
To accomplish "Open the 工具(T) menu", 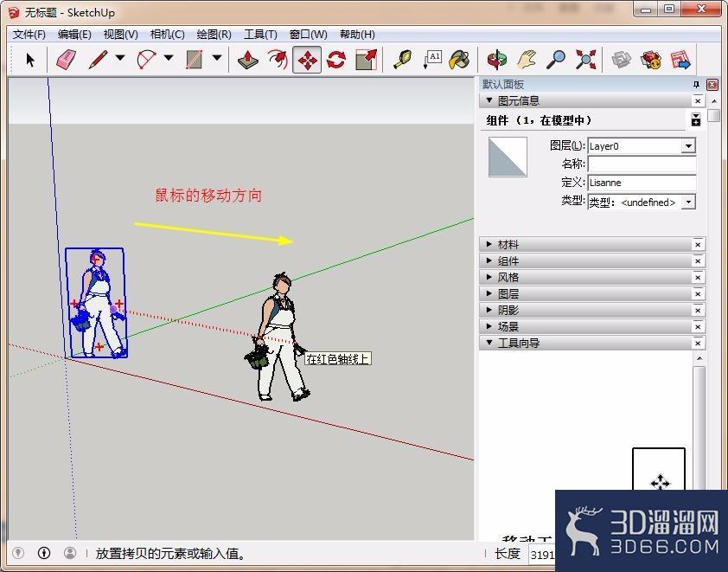I will point(260,35).
